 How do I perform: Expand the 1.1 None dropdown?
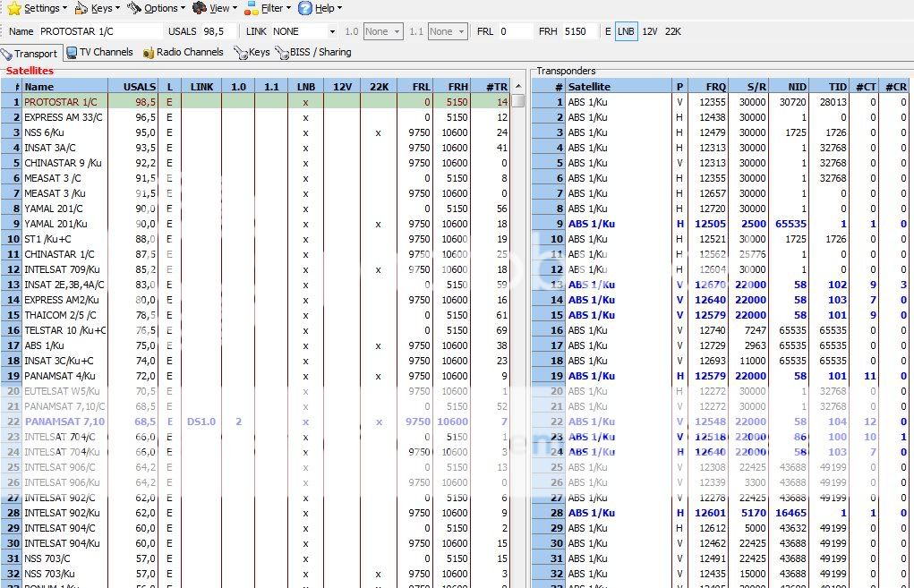(461, 31)
